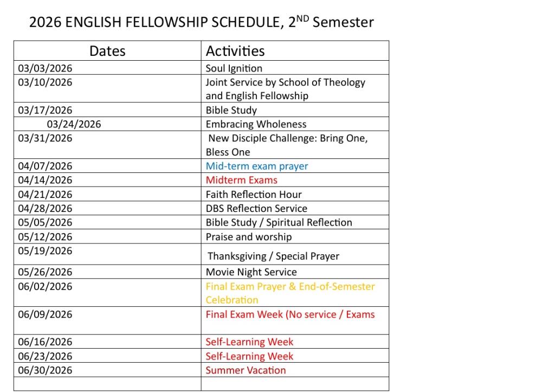
Task: Click the Dates column header
Action: pos(107,51)
